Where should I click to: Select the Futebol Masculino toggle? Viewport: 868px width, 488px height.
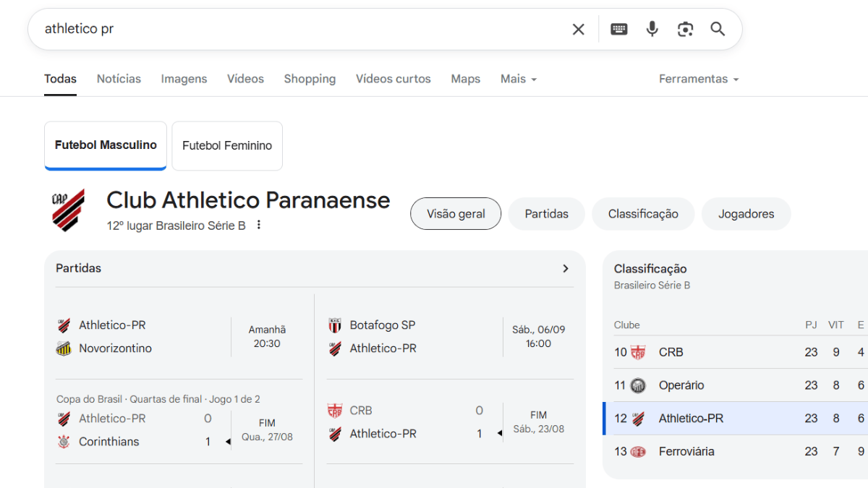pos(106,145)
